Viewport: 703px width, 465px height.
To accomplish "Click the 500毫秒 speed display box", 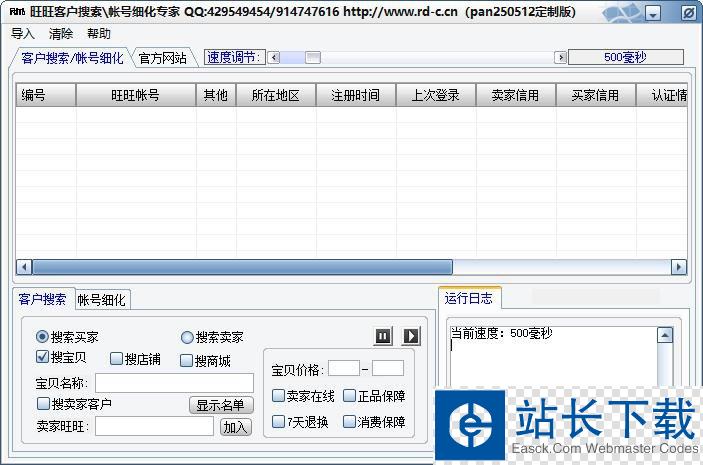I will (x=626, y=57).
